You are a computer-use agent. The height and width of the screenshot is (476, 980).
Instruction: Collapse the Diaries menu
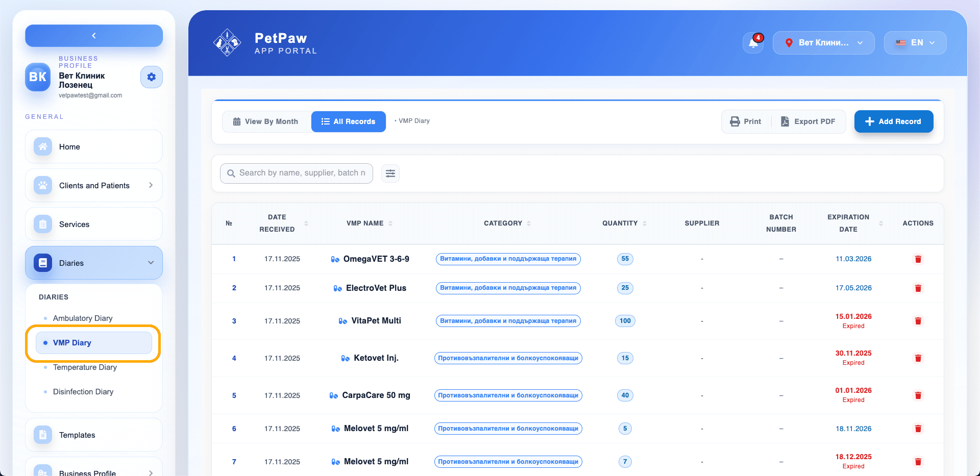pyautogui.click(x=94, y=263)
